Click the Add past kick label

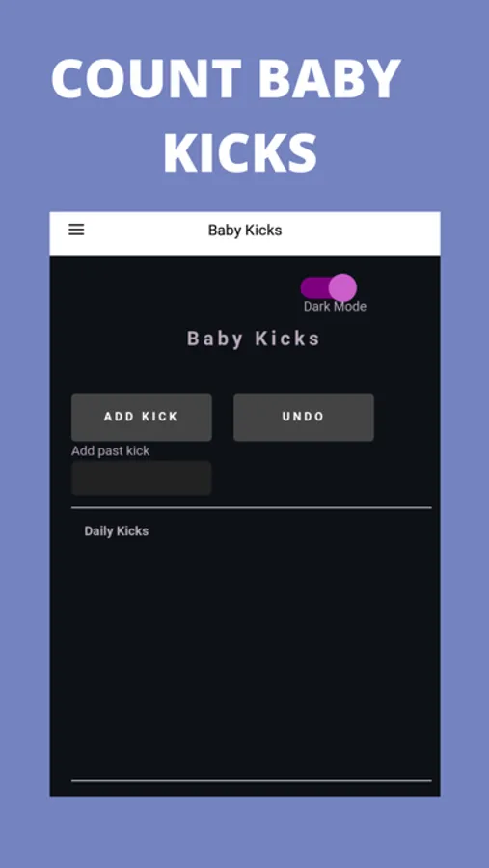click(x=110, y=451)
